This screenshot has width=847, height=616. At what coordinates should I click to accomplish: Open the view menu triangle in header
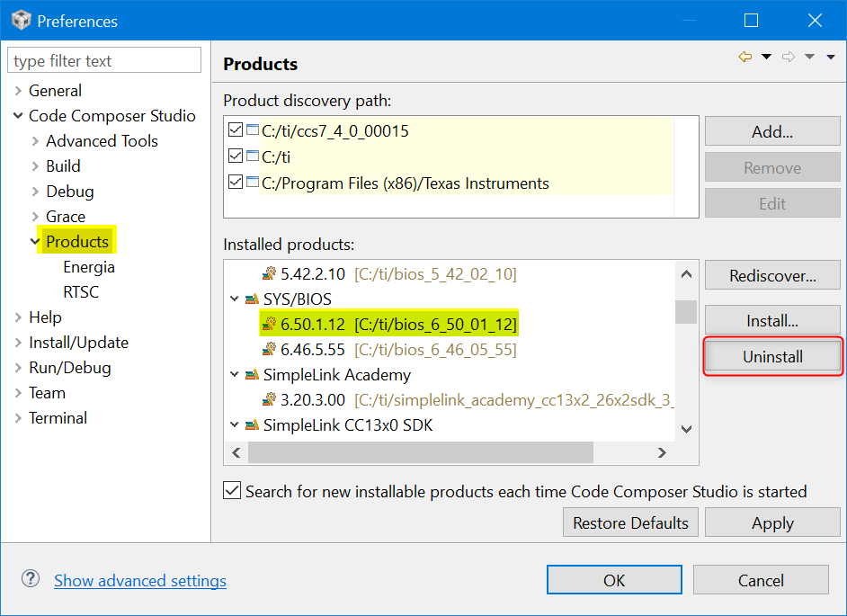click(x=832, y=57)
